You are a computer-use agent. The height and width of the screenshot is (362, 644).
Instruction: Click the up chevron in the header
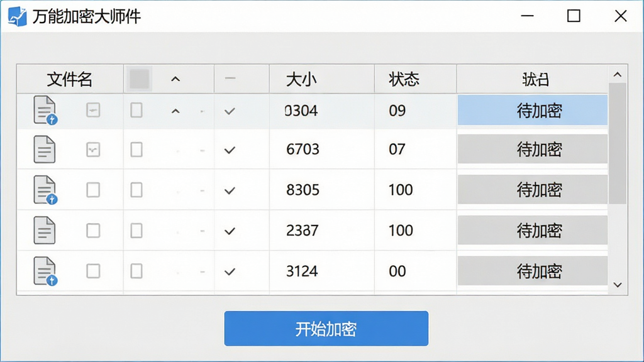click(175, 79)
